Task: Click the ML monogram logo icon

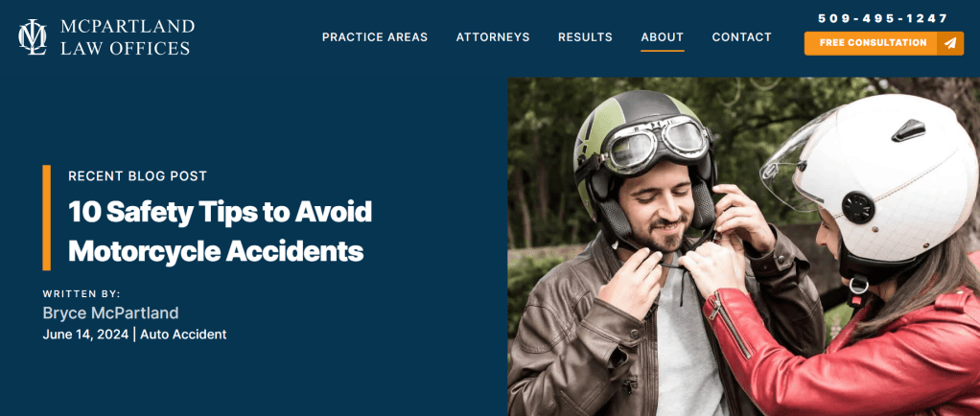Action: (33, 36)
